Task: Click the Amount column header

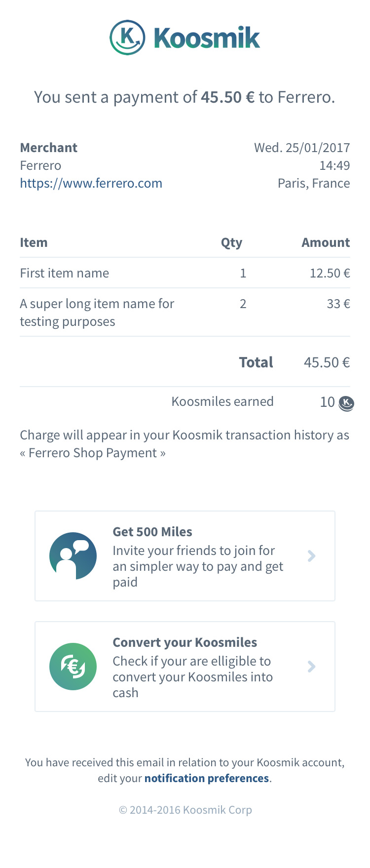Action: pos(326,242)
